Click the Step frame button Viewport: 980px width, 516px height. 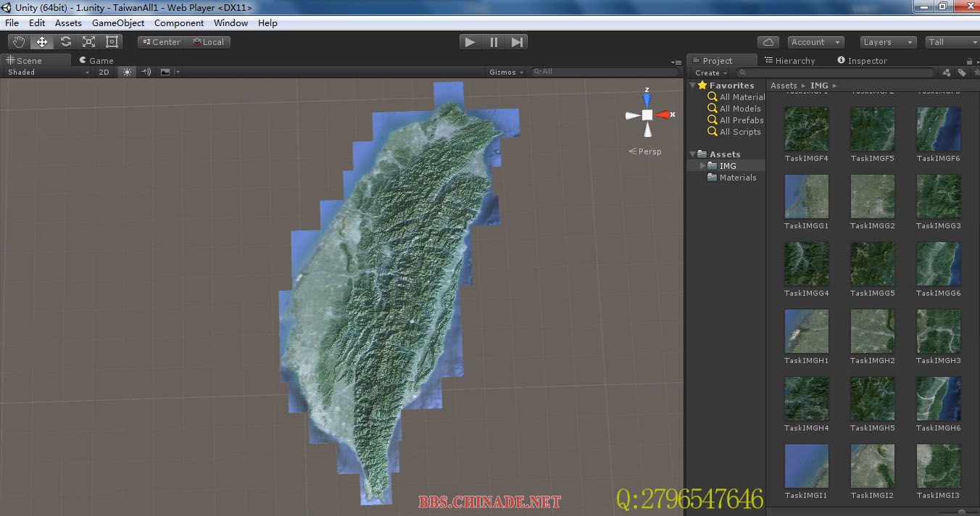pos(517,42)
